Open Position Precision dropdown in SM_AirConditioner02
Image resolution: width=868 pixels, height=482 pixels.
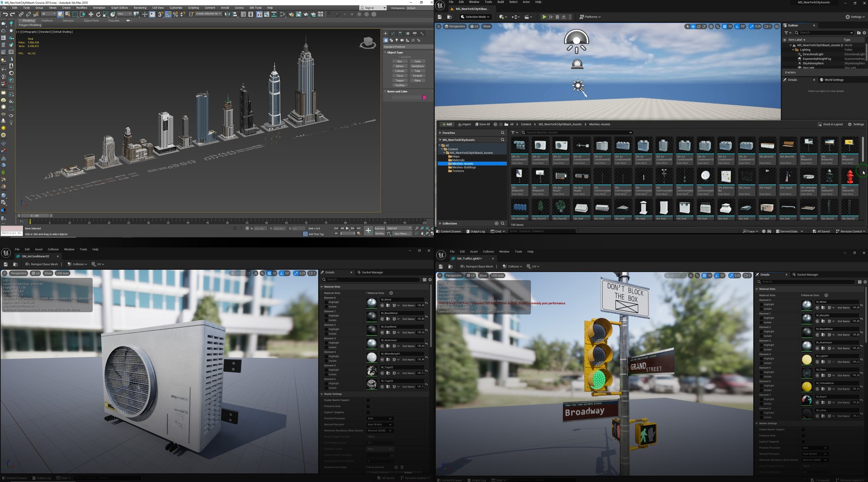pyautogui.click(x=379, y=418)
